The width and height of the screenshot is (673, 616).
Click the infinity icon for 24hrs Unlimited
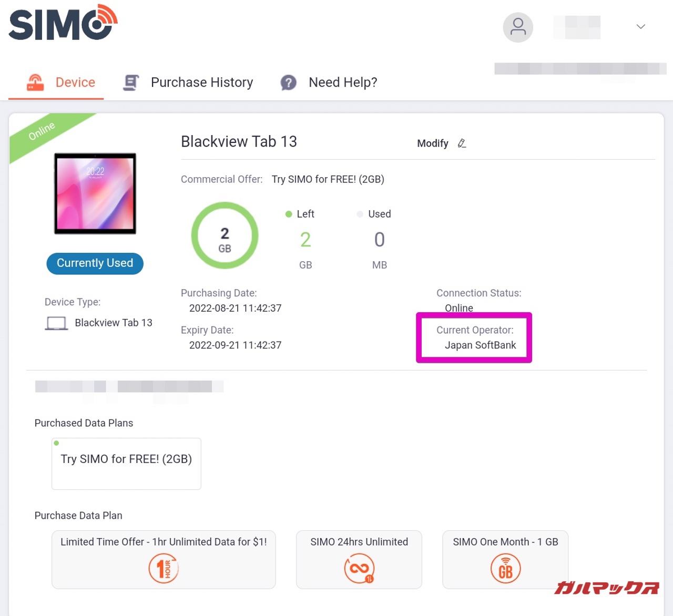359,569
